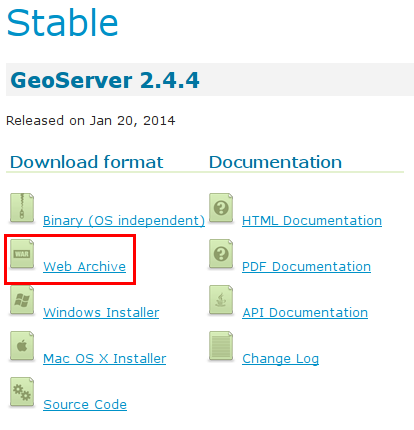Open the Change Log link
This screenshot has height=430, width=414.
click(x=280, y=359)
